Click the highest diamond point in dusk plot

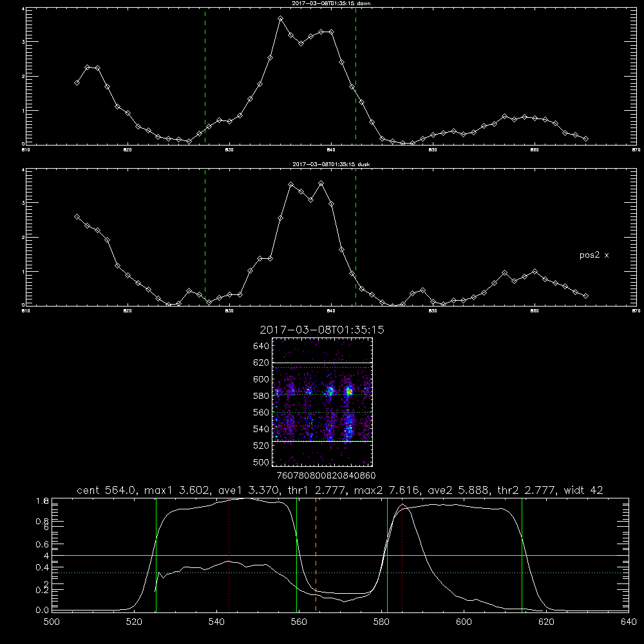pyautogui.click(x=321, y=184)
